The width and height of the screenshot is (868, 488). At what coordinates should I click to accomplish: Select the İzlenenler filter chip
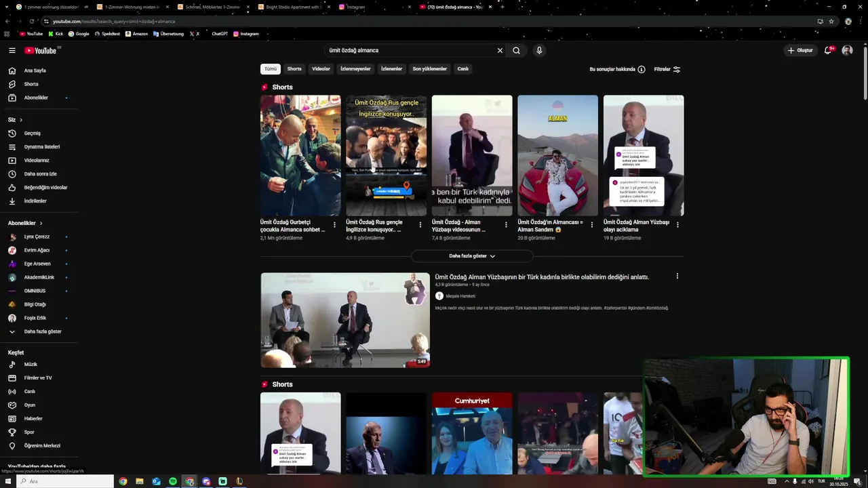[x=391, y=69]
